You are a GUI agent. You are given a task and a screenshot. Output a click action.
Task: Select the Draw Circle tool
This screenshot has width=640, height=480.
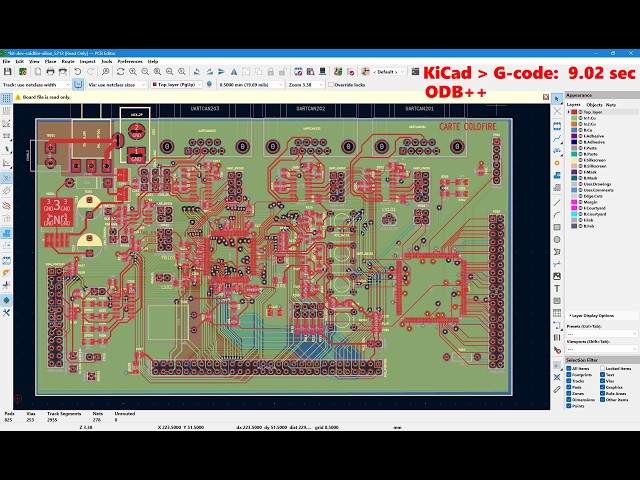pos(557,239)
